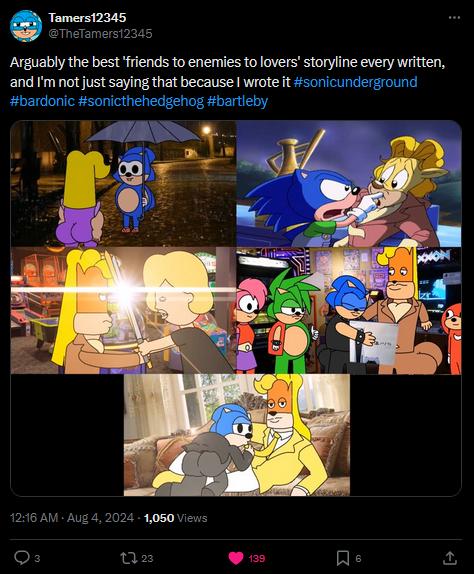The height and width of the screenshot is (574, 474).
Task: View the Sonic tongue-grab cartoon image
Action: click(x=349, y=184)
